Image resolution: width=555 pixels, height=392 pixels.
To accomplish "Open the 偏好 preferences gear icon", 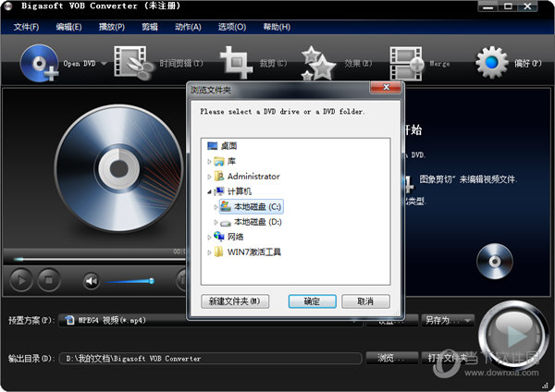I will pyautogui.click(x=492, y=63).
